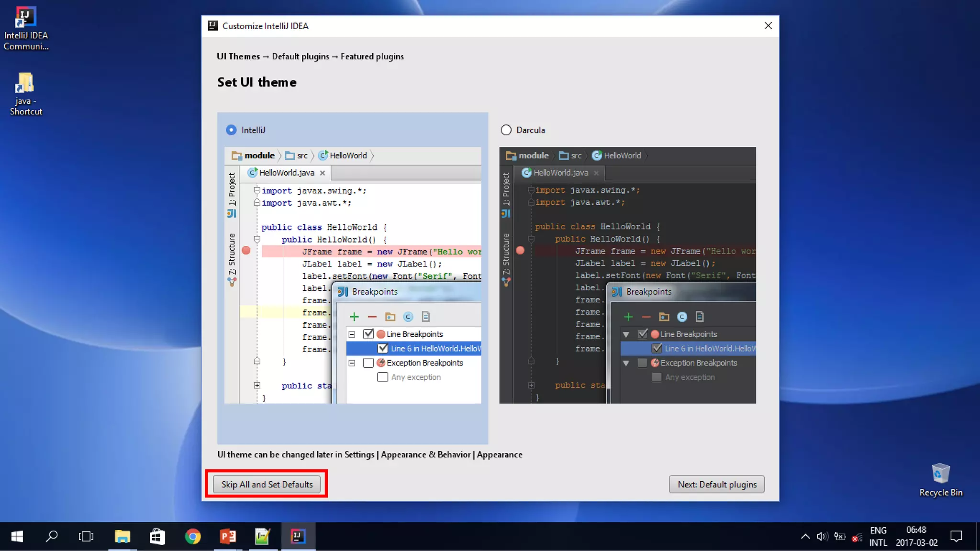Click the IntelliJ IDEA taskbar icon

298,536
